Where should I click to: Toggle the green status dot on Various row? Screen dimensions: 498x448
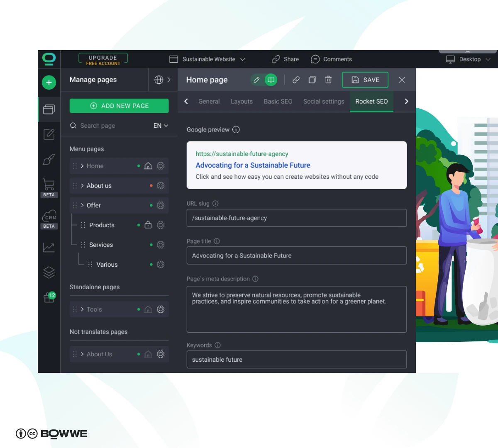(151, 264)
